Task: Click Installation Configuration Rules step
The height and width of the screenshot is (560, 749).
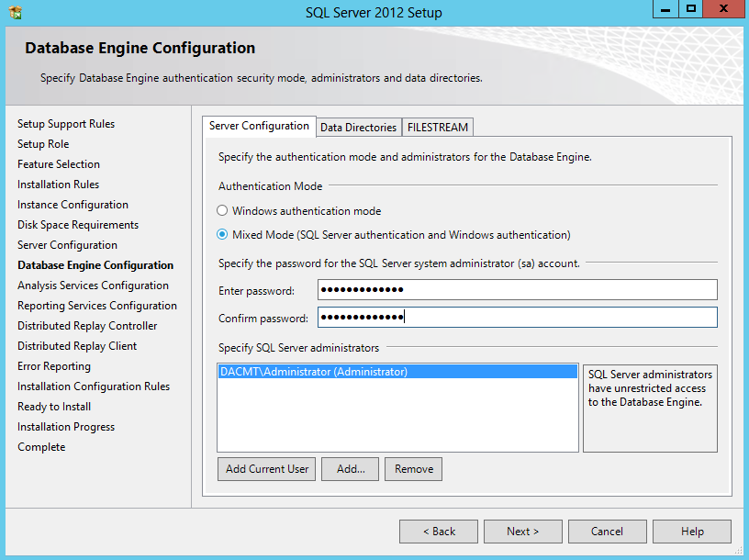Action: (x=94, y=386)
